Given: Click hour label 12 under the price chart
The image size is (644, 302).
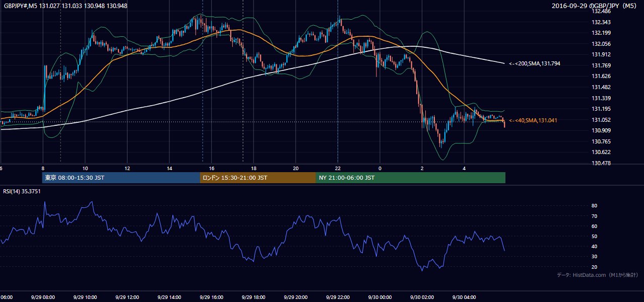Looking at the screenshot, I should point(127,168).
